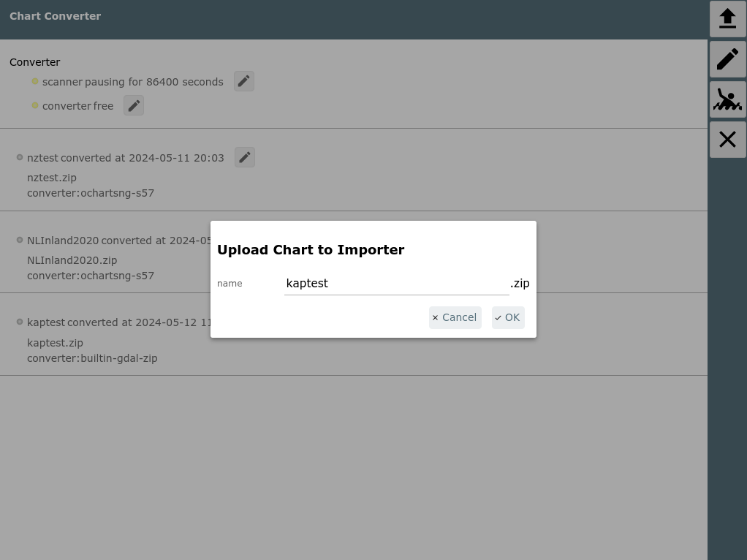Viewport: 747px width, 560px height.
Task: Click the OK button in dialog
Action: click(x=508, y=317)
